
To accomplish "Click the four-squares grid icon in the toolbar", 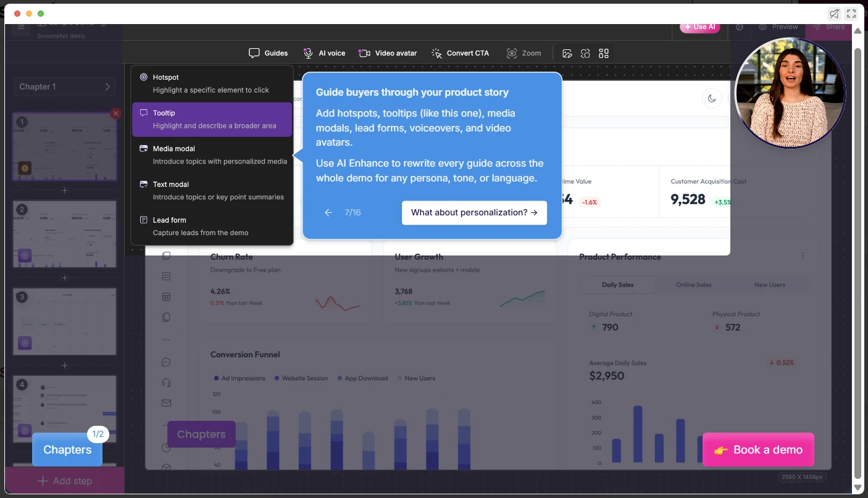I will [x=604, y=54].
